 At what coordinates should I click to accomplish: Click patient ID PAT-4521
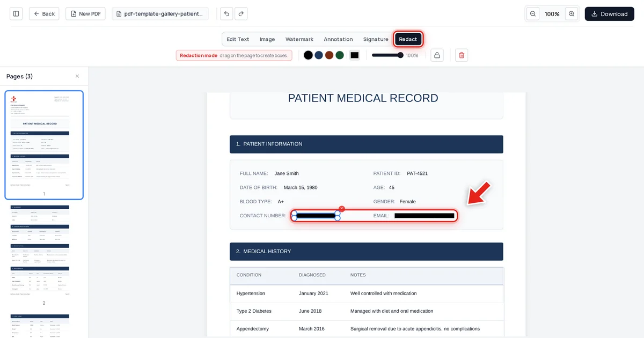point(417,173)
